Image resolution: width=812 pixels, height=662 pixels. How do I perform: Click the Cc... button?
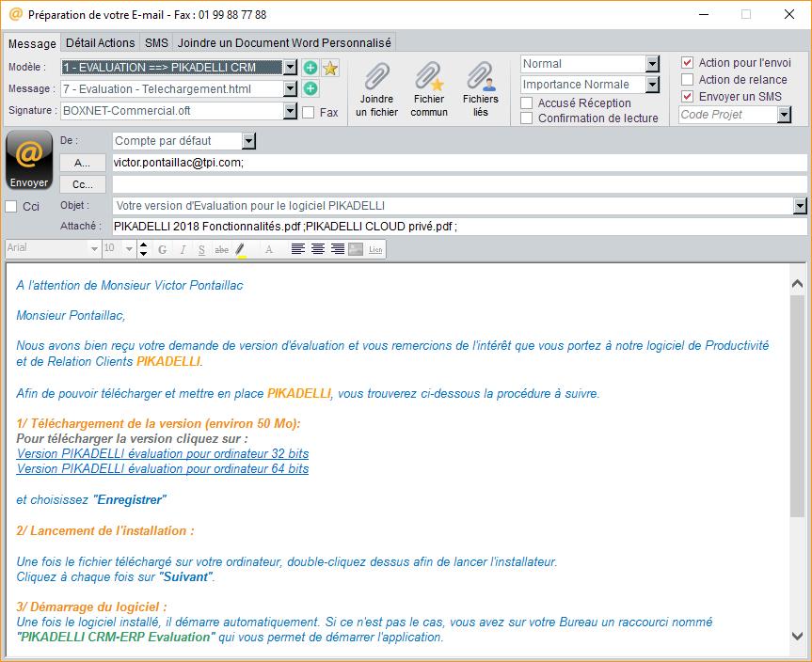pyautogui.click(x=83, y=184)
